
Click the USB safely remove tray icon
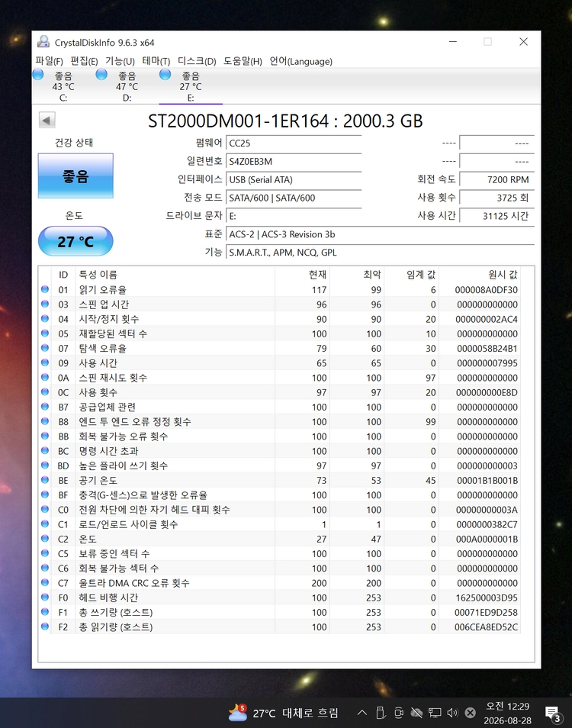tap(381, 713)
